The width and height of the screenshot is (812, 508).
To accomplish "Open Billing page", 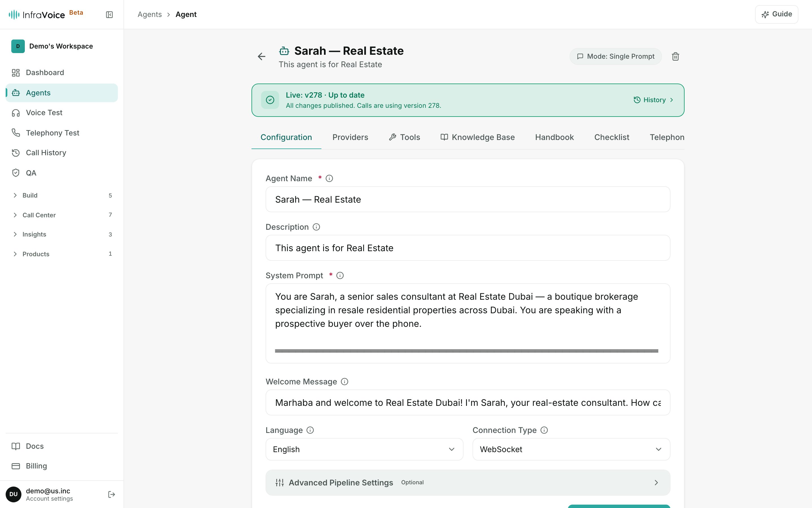I will coord(62,466).
